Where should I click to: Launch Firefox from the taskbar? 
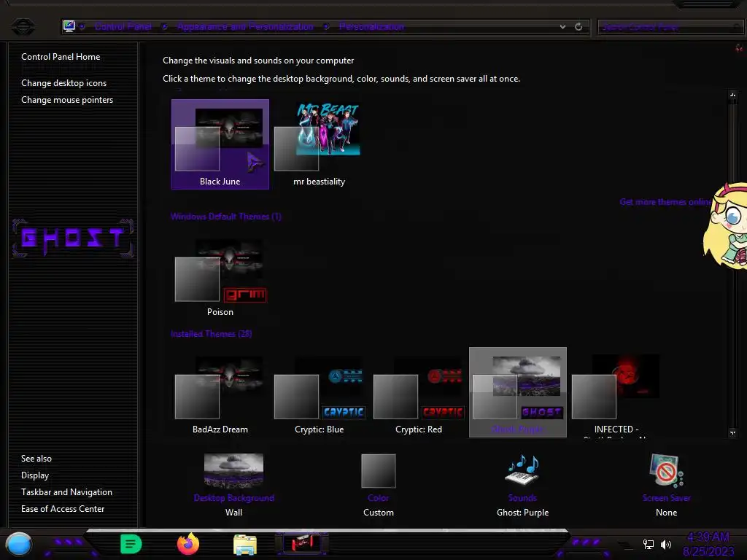[x=188, y=544]
